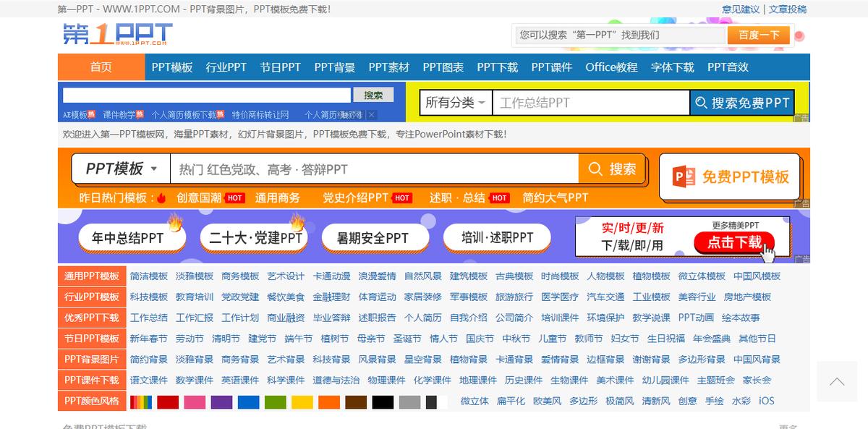Viewport: 868px width, 429px height.
Task: Switch to the 首页 navigation tab
Action: [x=101, y=67]
